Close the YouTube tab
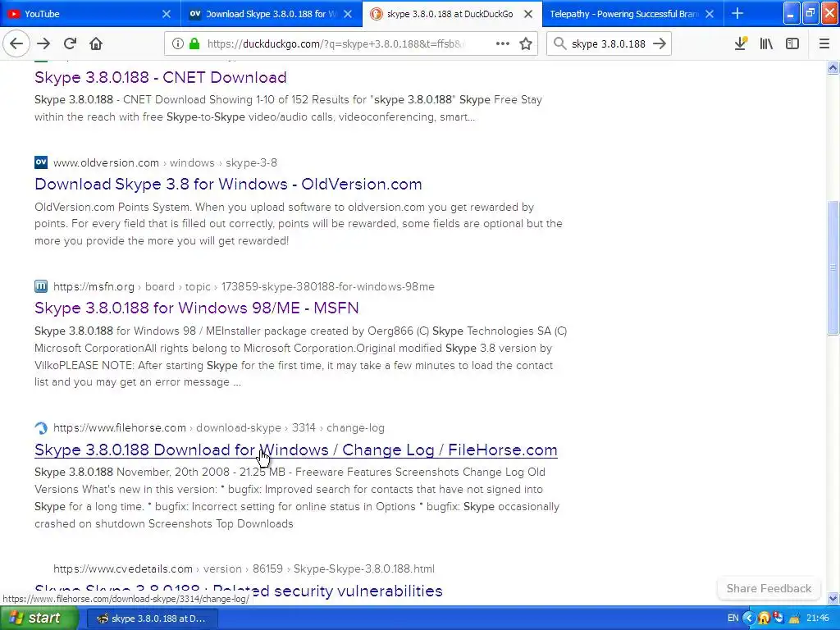Viewport: 840px width, 630px height. pos(167,14)
